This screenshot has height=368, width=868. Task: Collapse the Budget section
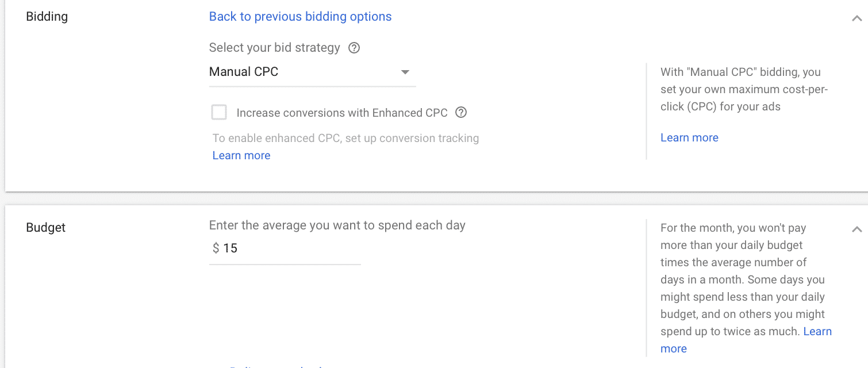point(857,229)
